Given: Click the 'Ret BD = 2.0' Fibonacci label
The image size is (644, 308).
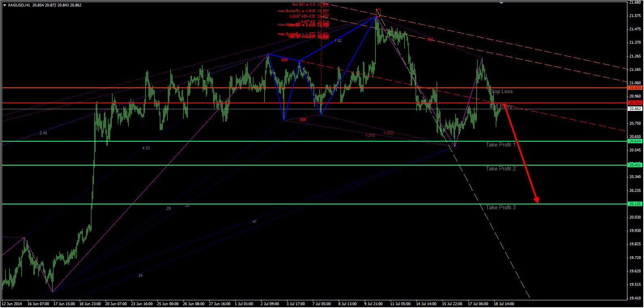Looking at the screenshot, I should 304,4.
